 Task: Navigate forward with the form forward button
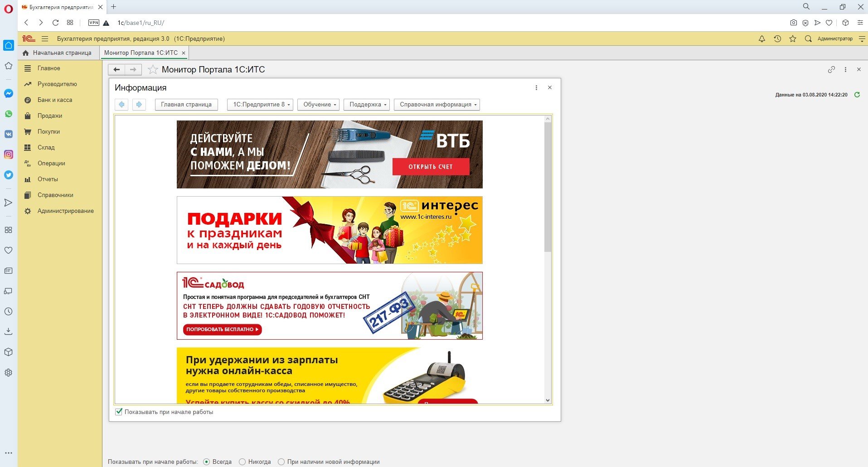(x=133, y=69)
